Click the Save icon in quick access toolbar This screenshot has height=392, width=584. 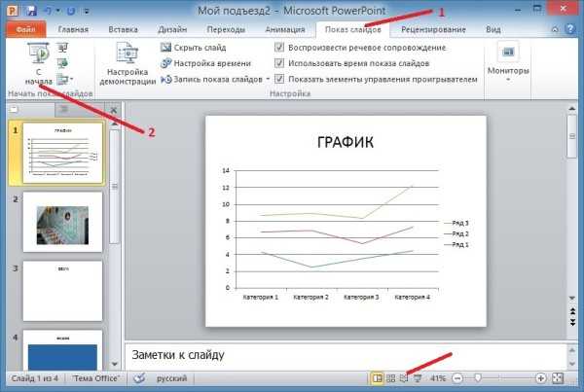[x=30, y=11]
